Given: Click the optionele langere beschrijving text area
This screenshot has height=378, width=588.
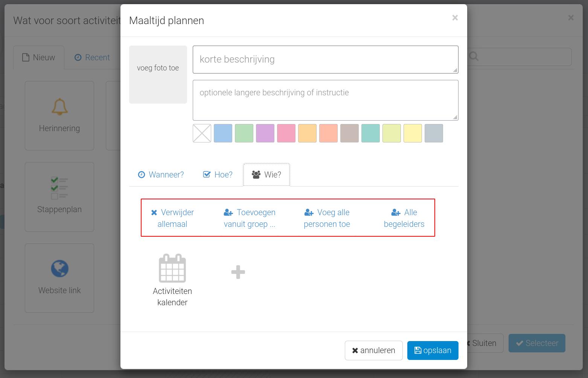Looking at the screenshot, I should point(325,100).
